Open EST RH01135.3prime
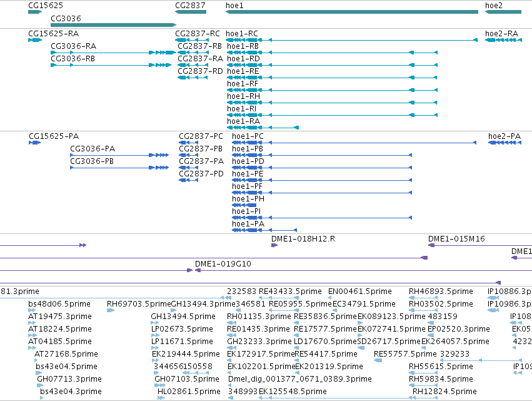This screenshot has width=532, height=401. tap(259, 317)
